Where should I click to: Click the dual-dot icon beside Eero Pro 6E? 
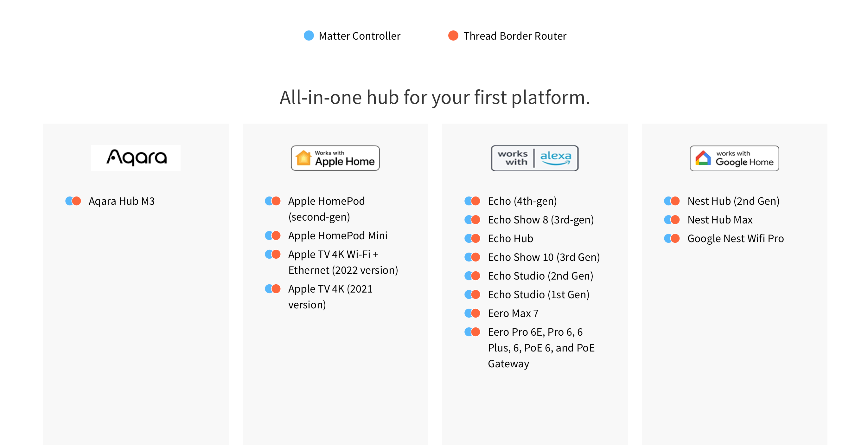point(472,332)
